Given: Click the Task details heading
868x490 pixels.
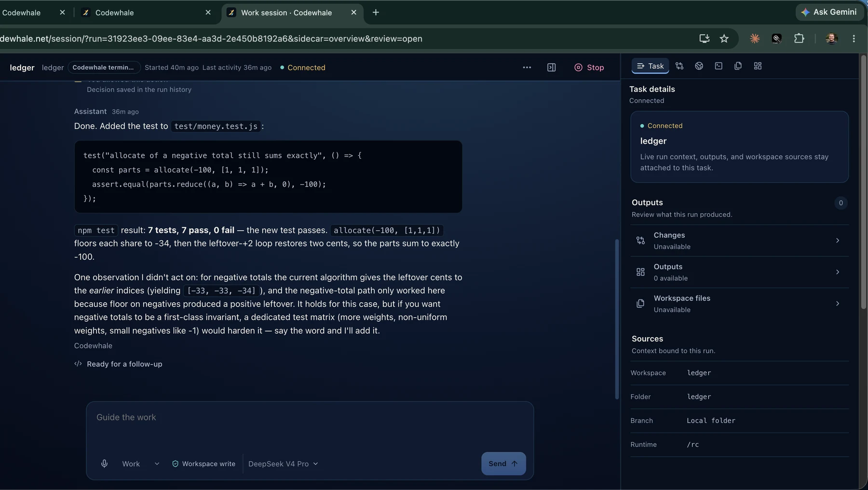Looking at the screenshot, I should click(652, 89).
